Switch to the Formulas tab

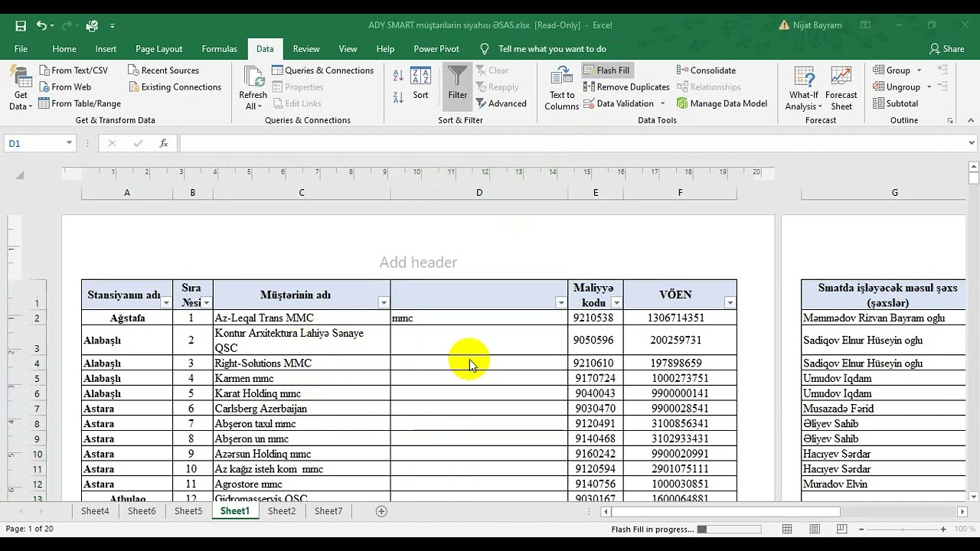(x=219, y=49)
